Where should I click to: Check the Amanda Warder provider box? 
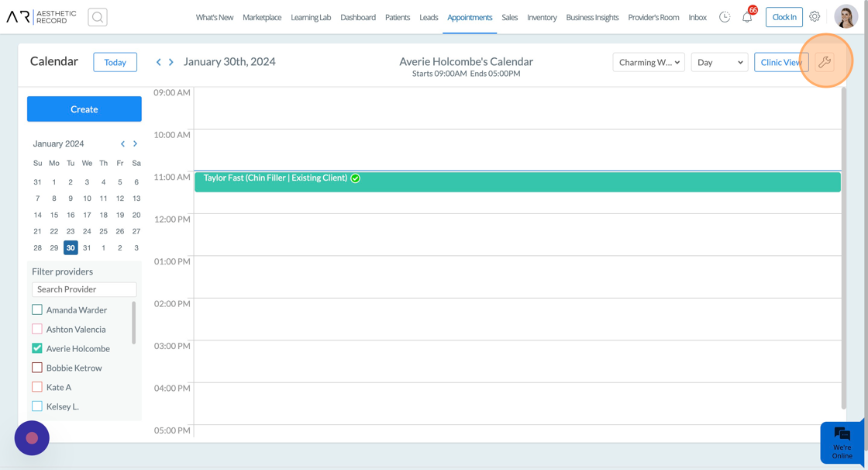[x=37, y=309]
